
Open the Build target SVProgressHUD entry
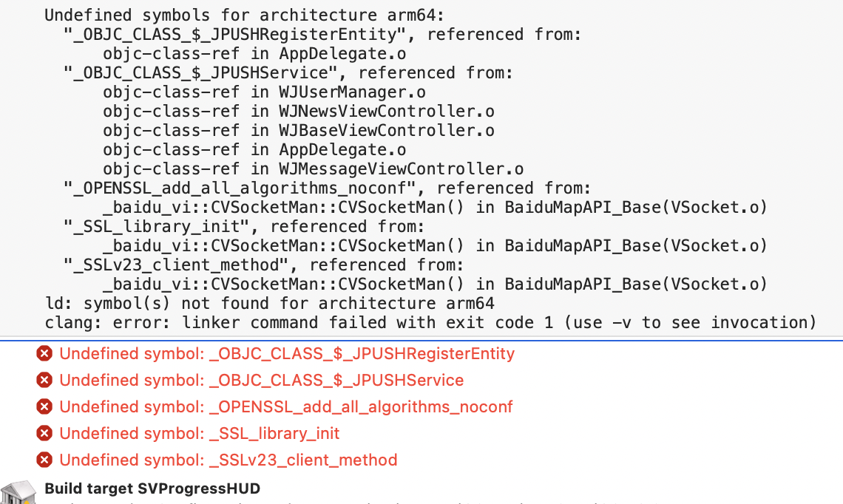click(152, 488)
